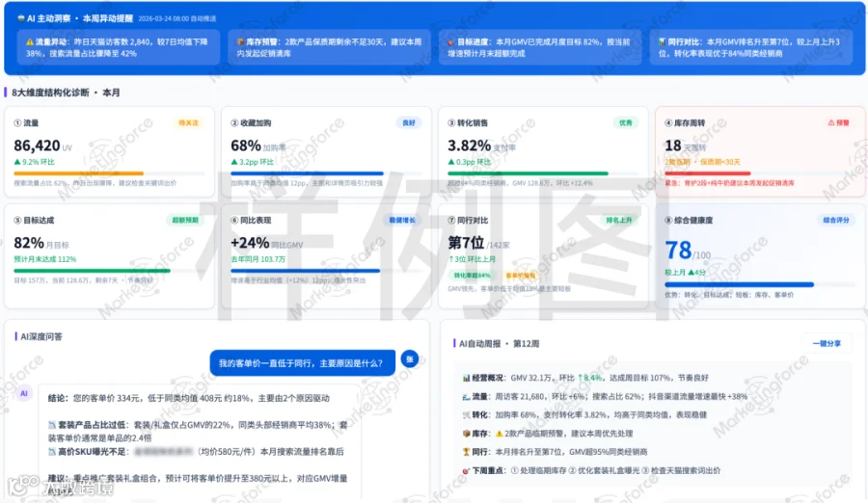Click the 68% 加购率 value

(258, 146)
